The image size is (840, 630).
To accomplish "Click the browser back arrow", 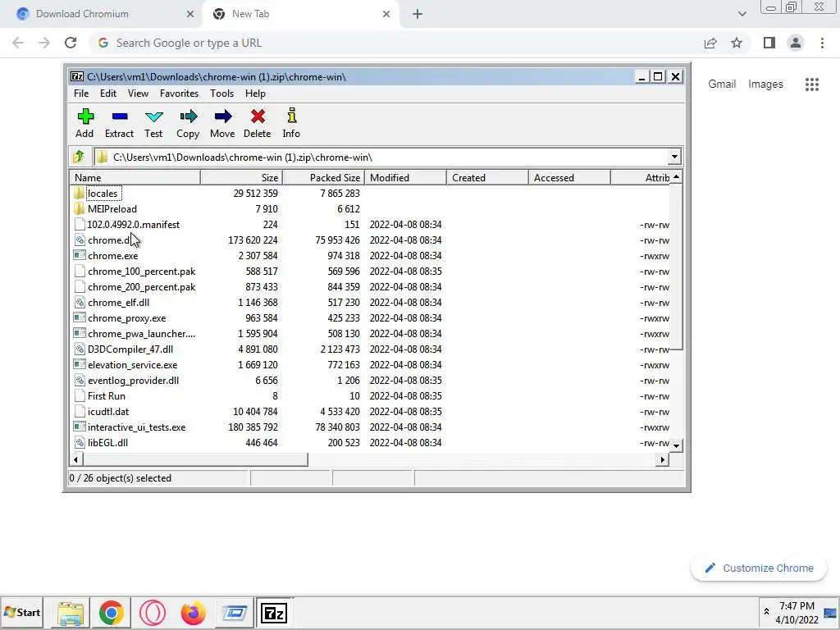I will [x=18, y=43].
